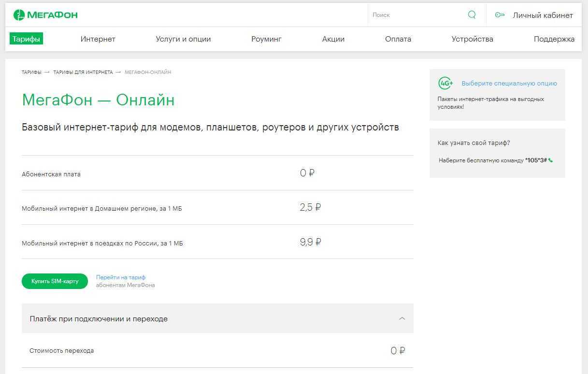Click the MegaFon logo
This screenshot has height=374, width=588.
[x=45, y=15]
